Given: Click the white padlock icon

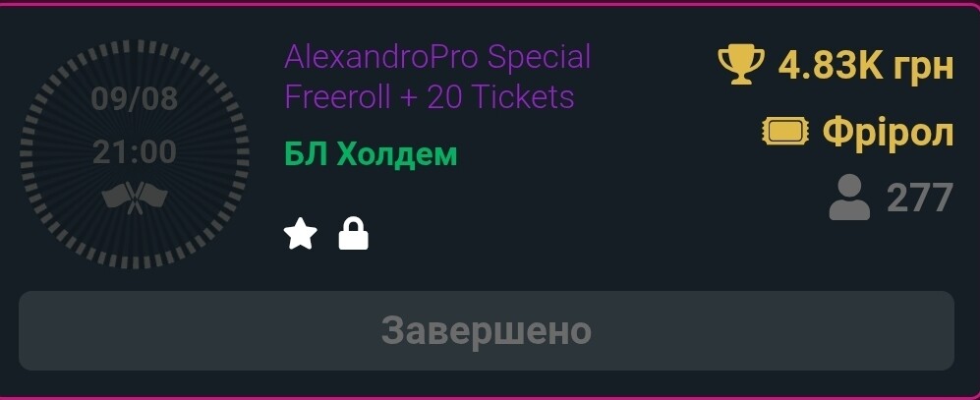Looking at the screenshot, I should [354, 234].
